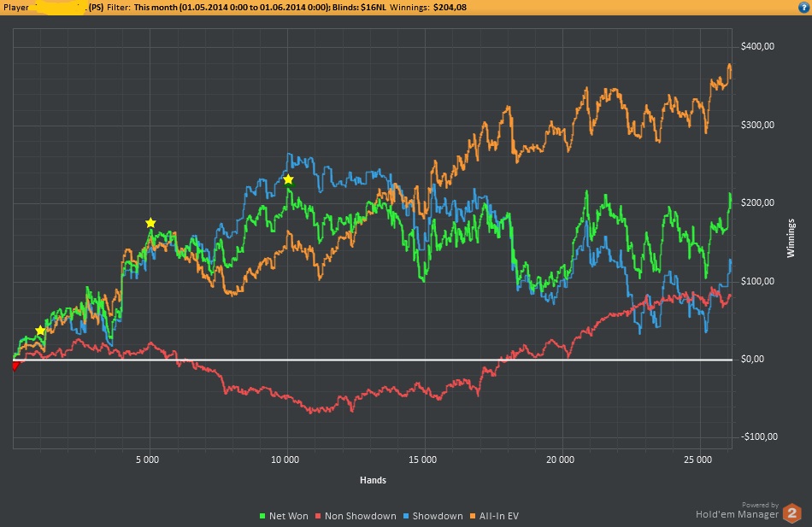This screenshot has width=812, height=527.
Task: Toggle the green Net Won legend swatch
Action: coord(262,516)
